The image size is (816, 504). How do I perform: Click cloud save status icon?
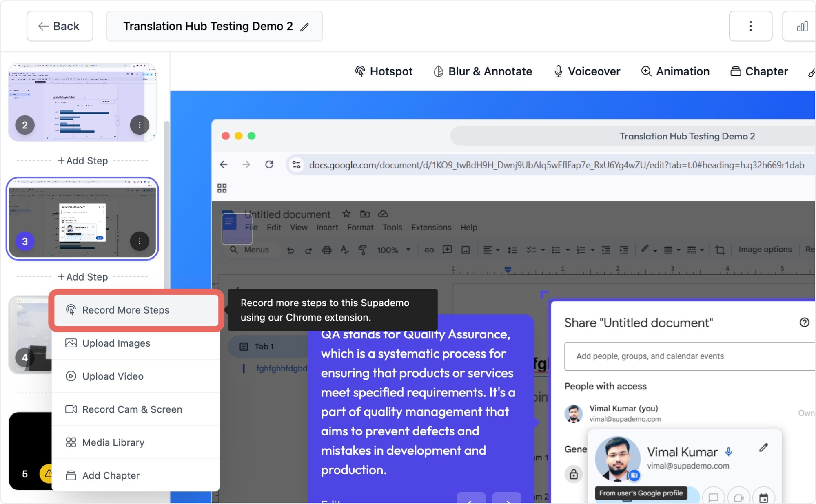(383, 214)
